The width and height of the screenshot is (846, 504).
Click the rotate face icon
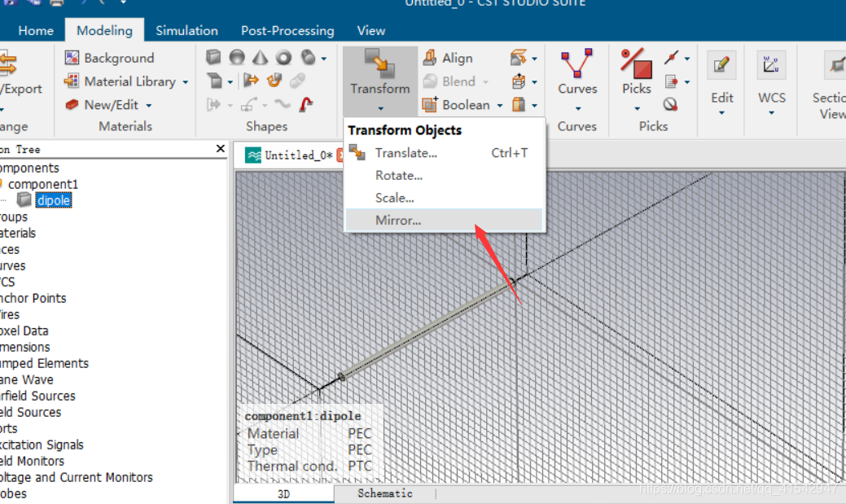point(274,81)
